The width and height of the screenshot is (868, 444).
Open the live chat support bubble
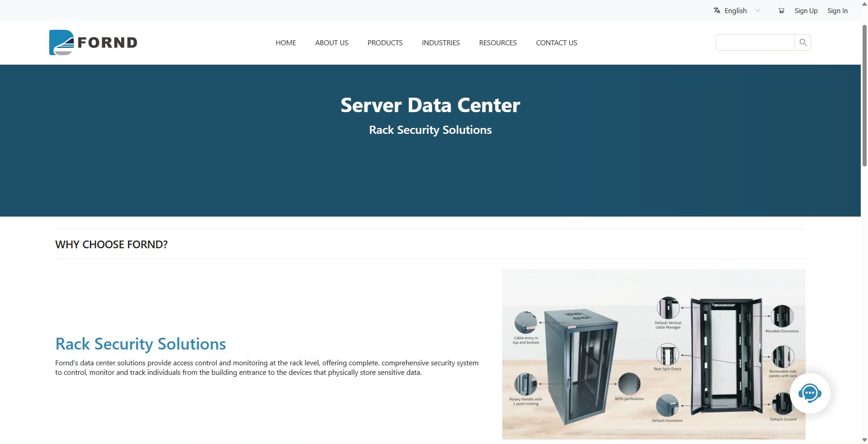click(811, 393)
